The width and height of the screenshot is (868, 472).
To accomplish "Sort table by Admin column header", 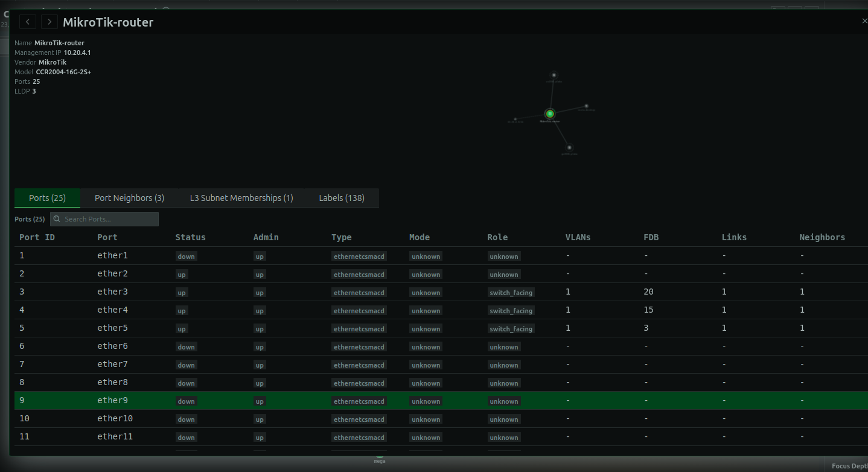I will click(x=266, y=237).
